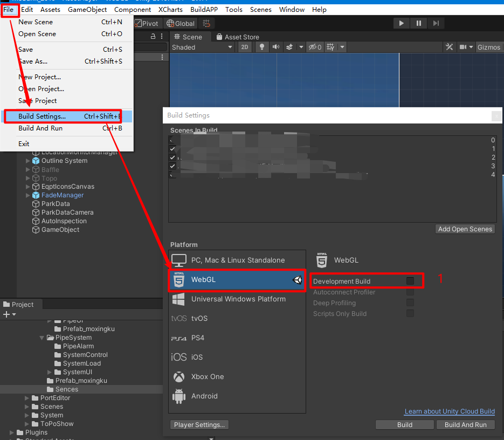Image resolution: width=504 pixels, height=440 pixels.
Task: Open Player Settings...
Action: [x=199, y=424]
